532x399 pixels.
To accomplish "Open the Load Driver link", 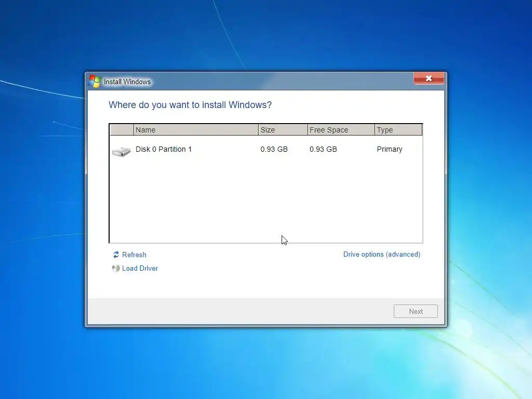I will click(140, 269).
